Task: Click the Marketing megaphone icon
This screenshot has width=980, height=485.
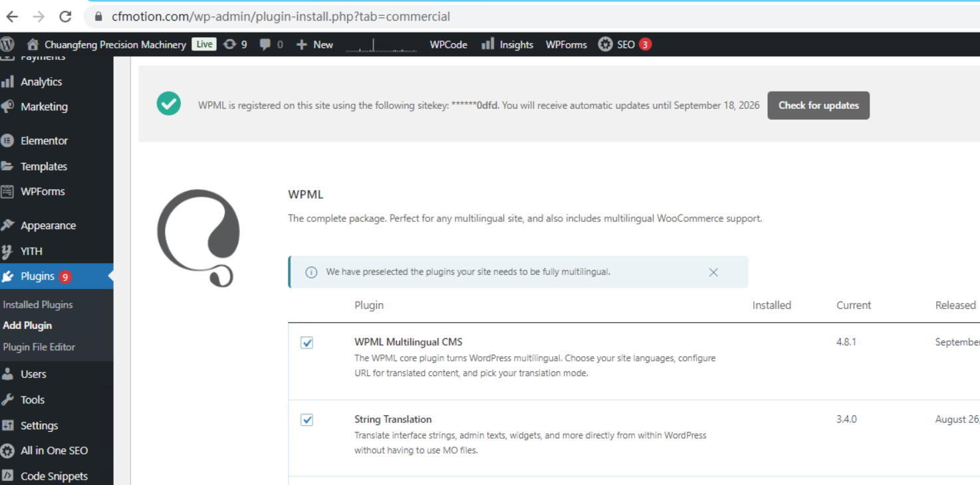Action: [x=7, y=106]
